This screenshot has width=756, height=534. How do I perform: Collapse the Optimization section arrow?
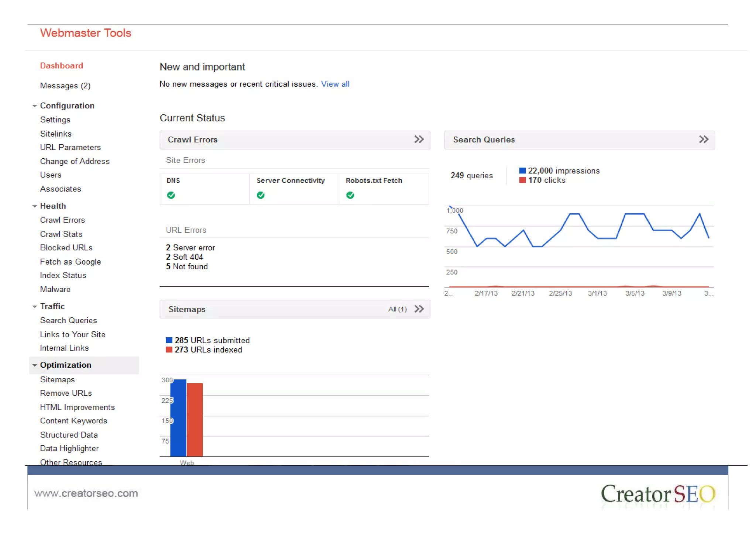(34, 365)
